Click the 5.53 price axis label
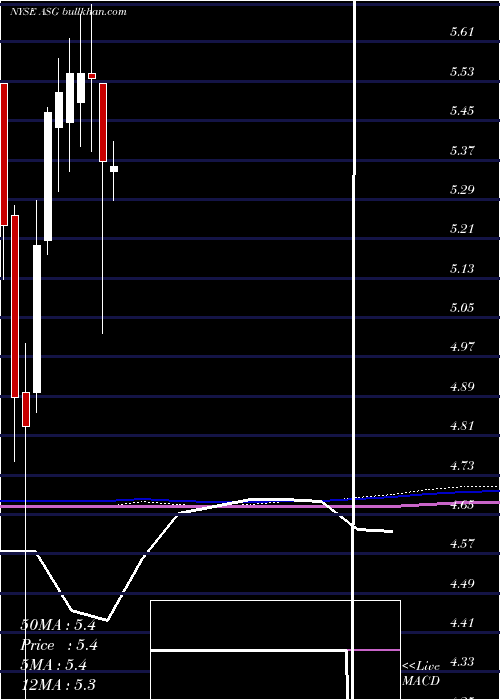The height and width of the screenshot is (700, 500). [462, 71]
